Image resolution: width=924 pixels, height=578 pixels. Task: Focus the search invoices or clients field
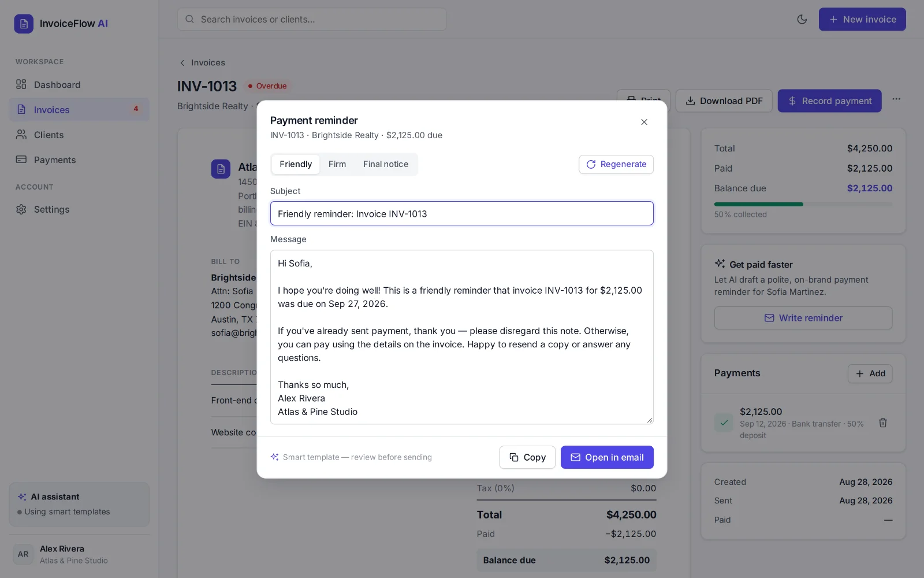(x=312, y=19)
